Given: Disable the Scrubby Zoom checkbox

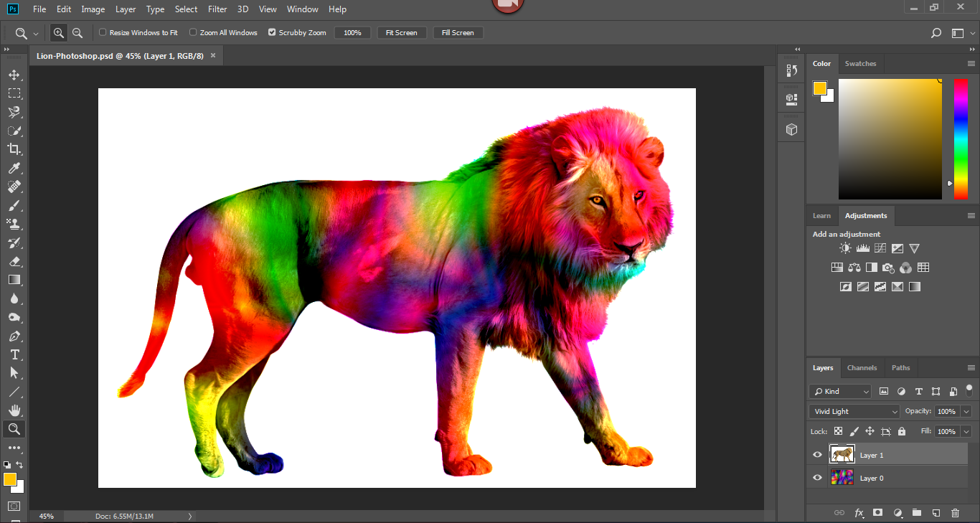Looking at the screenshot, I should pyautogui.click(x=272, y=32).
